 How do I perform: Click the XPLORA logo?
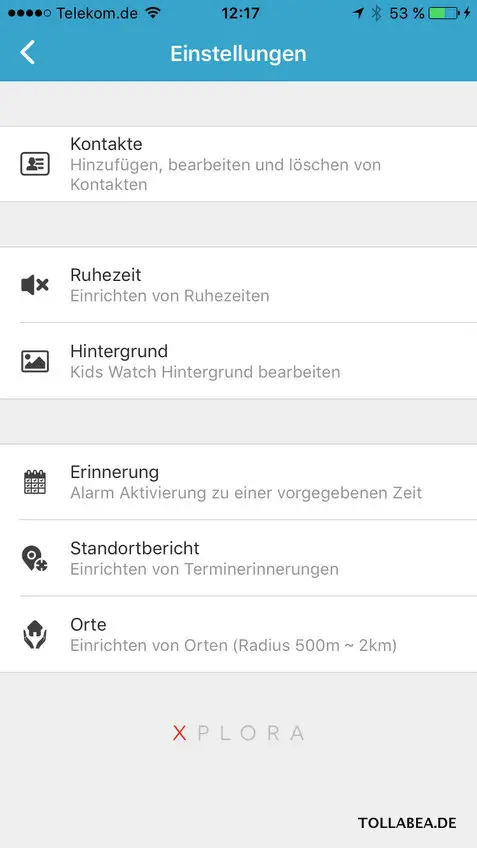pos(238,733)
